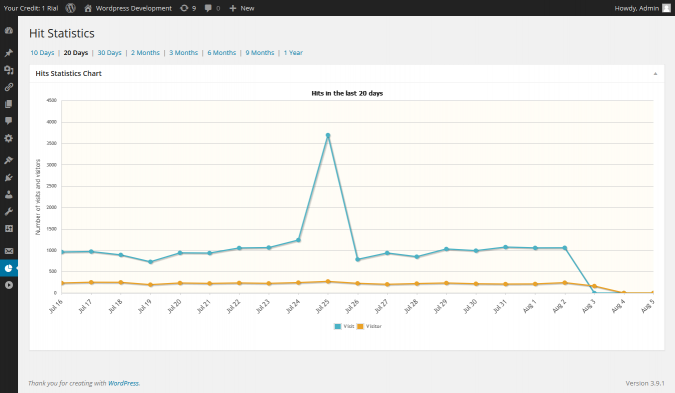Image resolution: width=675 pixels, height=393 pixels.
Task: Click the Visit peak point on Jul 25
Action: click(x=328, y=136)
